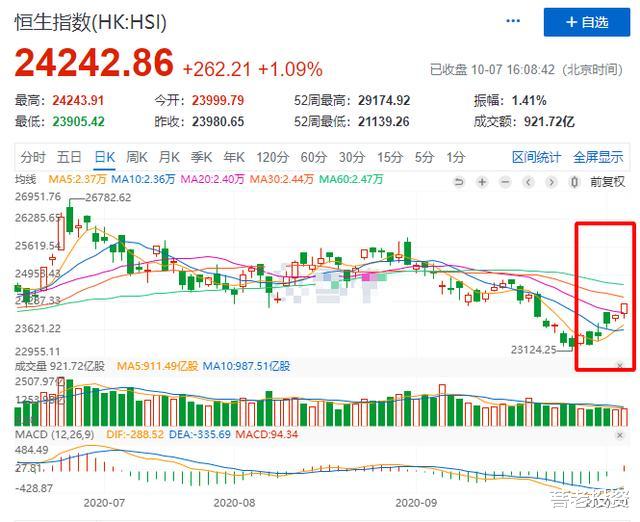Click the volume MA5:911.49亿股 label
The height and width of the screenshot is (522, 640).
click(x=158, y=366)
